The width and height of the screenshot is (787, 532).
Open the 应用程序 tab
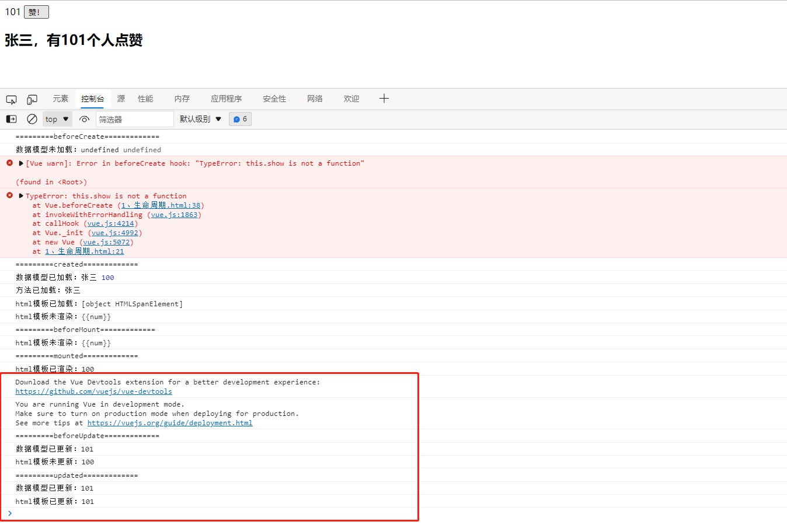pyautogui.click(x=227, y=99)
